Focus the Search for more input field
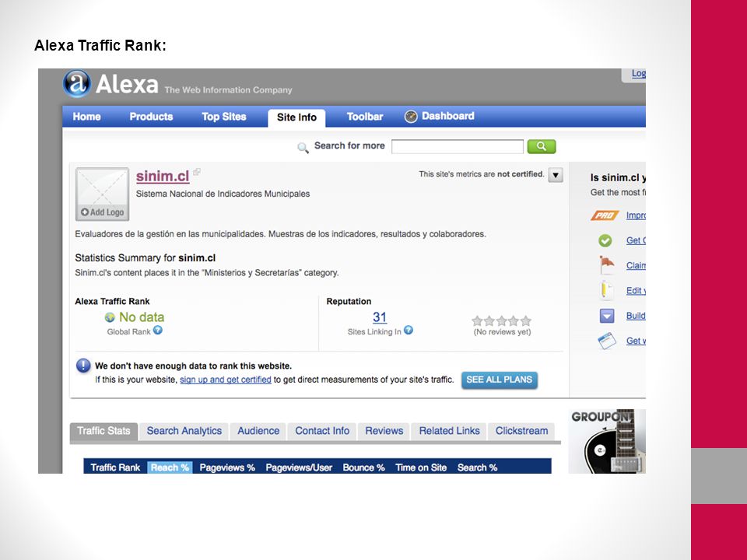The height and width of the screenshot is (560, 747). coord(458,147)
